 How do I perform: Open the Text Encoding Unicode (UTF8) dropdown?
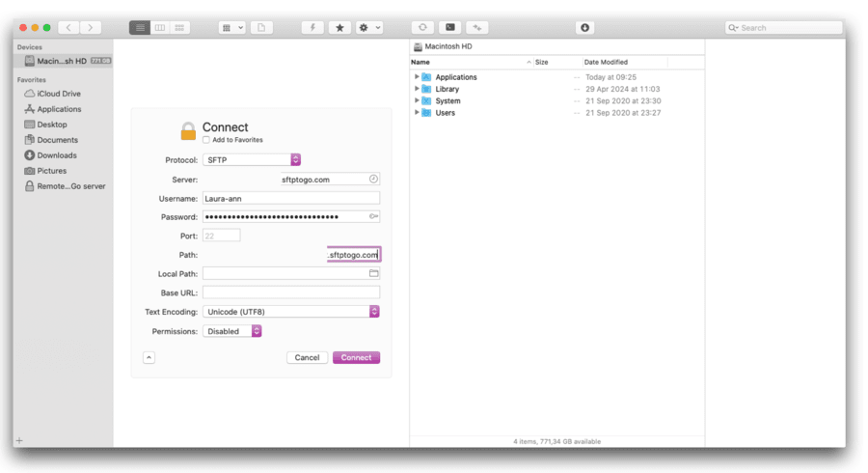(291, 312)
